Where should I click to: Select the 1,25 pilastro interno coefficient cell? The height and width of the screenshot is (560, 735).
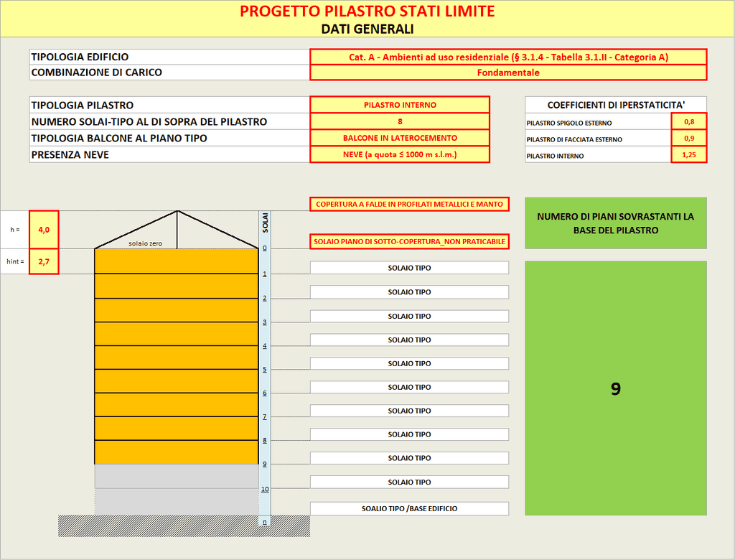click(x=688, y=154)
